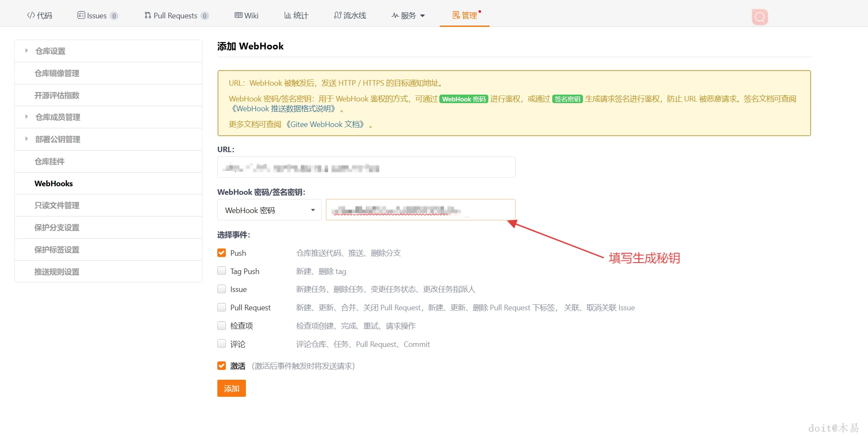Open the Wiki icon

238,15
